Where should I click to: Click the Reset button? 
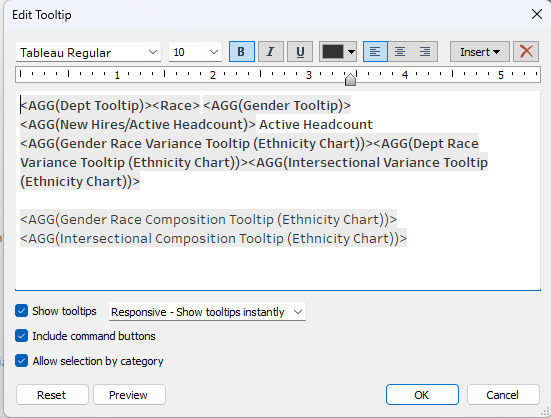pos(52,395)
